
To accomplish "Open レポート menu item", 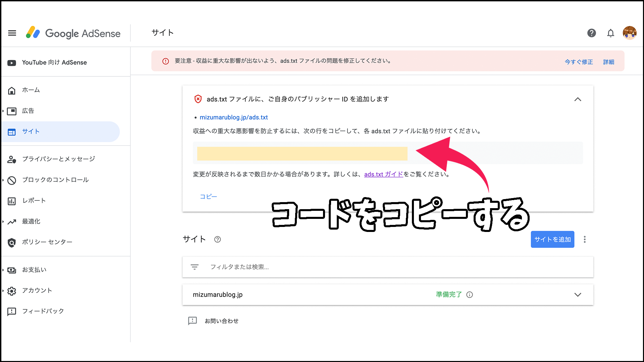I will coord(34,201).
